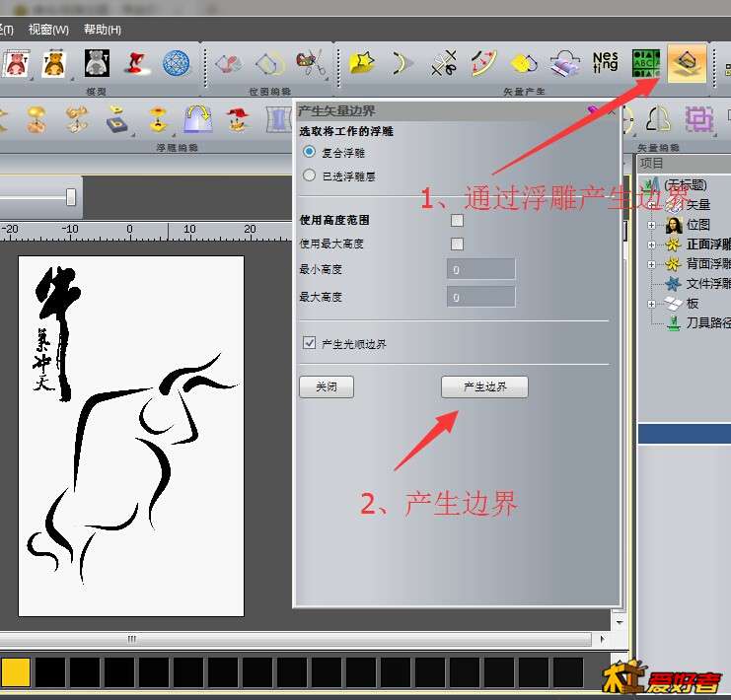Click the scissors trim vectors icon
This screenshot has height=700, width=731.
pos(443,63)
